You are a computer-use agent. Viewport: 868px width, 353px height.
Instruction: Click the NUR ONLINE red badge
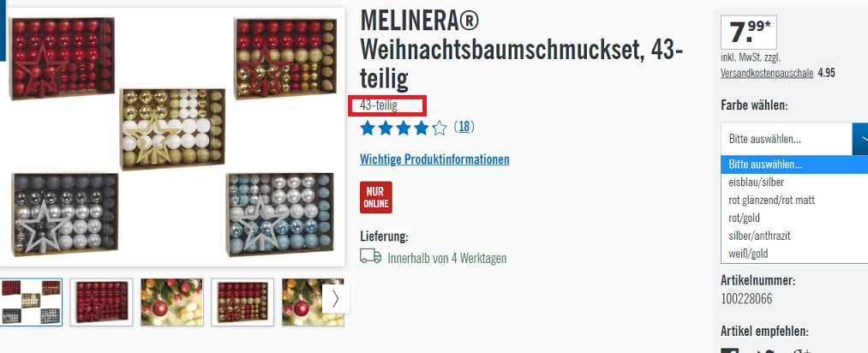[376, 198]
